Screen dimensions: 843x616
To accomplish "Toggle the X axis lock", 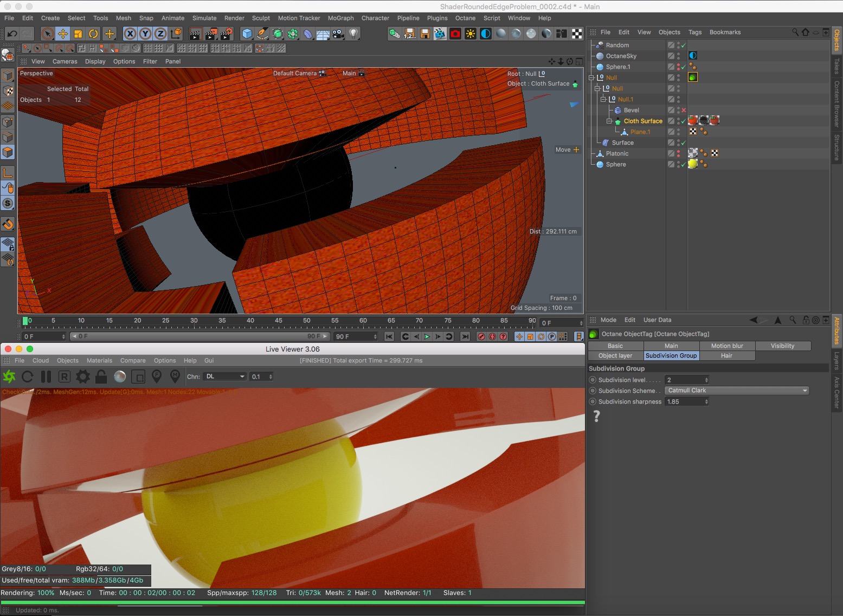I will coord(130,34).
